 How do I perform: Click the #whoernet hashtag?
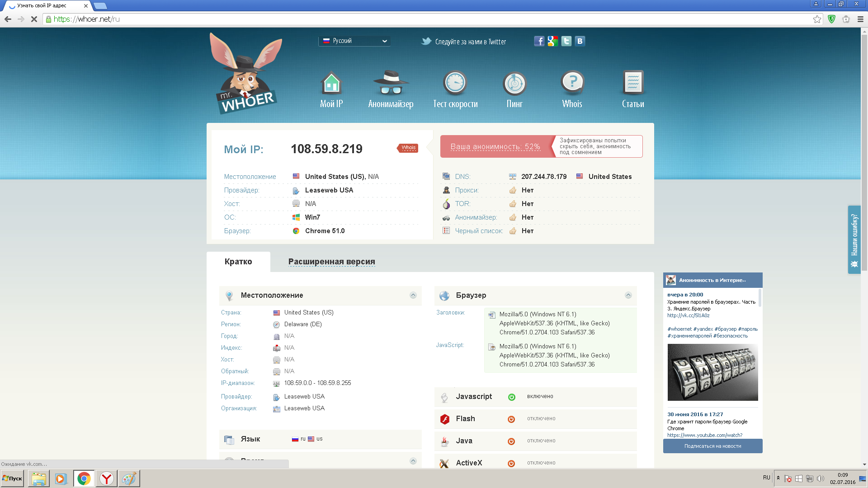tap(679, 329)
